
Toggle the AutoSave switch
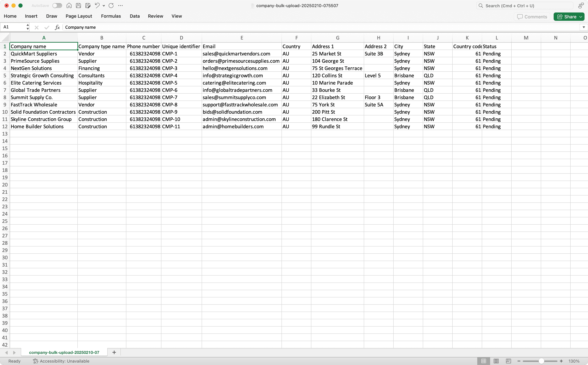57,5
